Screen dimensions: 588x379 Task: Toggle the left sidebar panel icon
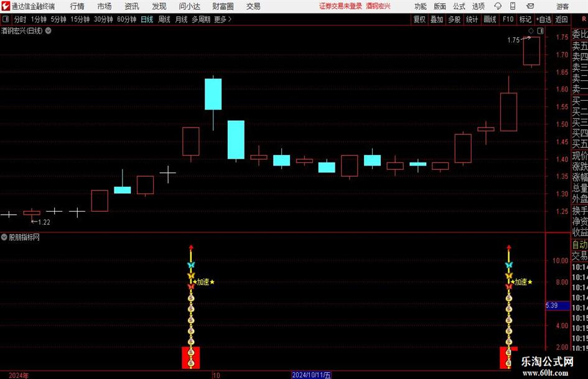6,19
